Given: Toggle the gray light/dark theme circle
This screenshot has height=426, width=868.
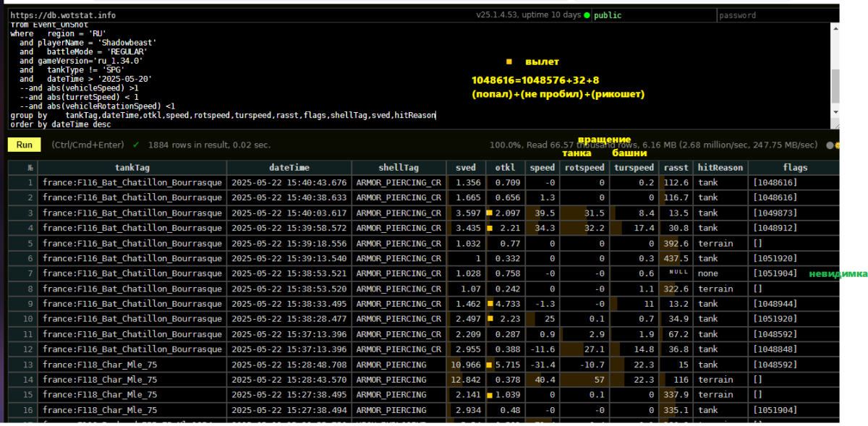Looking at the screenshot, I should tap(830, 145).
